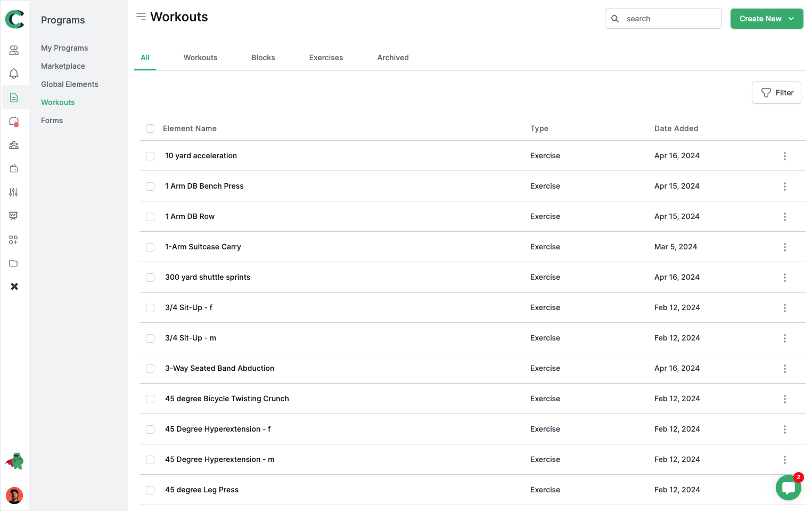The width and height of the screenshot is (812, 511).
Task: Open the sliders settings icon in sidebar
Action: (x=14, y=192)
